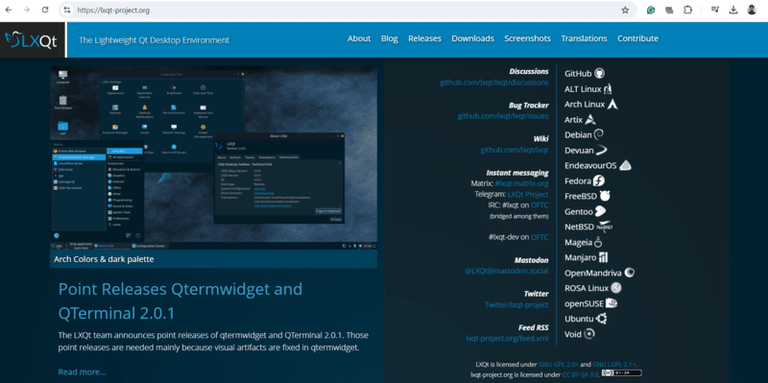Image resolution: width=768 pixels, height=383 pixels.
Task: Open github.com/lxqt/lxqt/discussions link
Action: tap(494, 83)
